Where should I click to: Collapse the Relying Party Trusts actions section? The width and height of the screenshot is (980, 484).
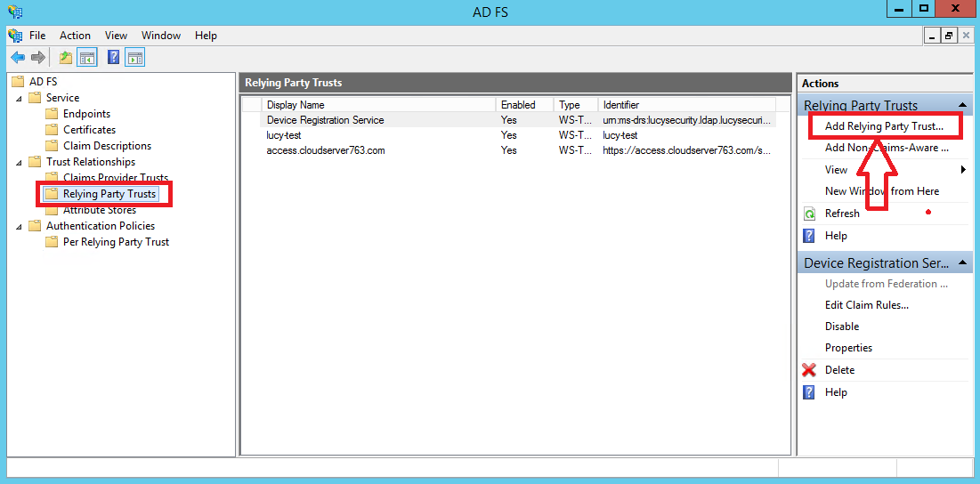pyautogui.click(x=962, y=106)
